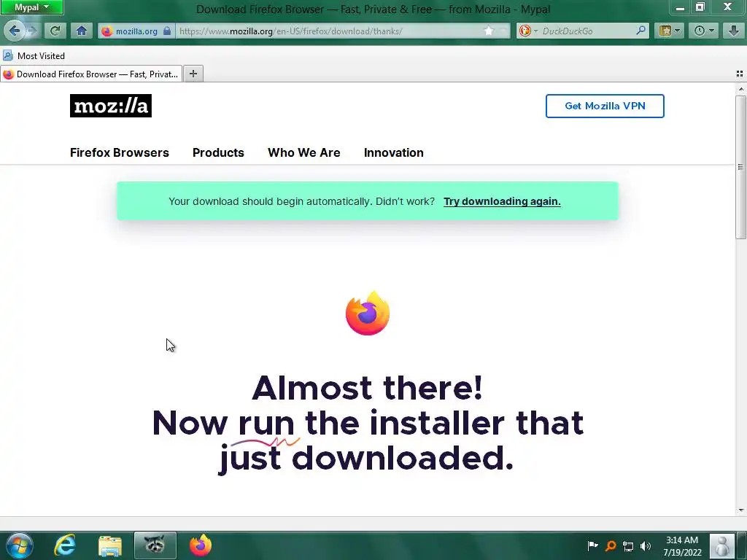
Task: Open the Mypal application menu
Action: click(x=31, y=7)
